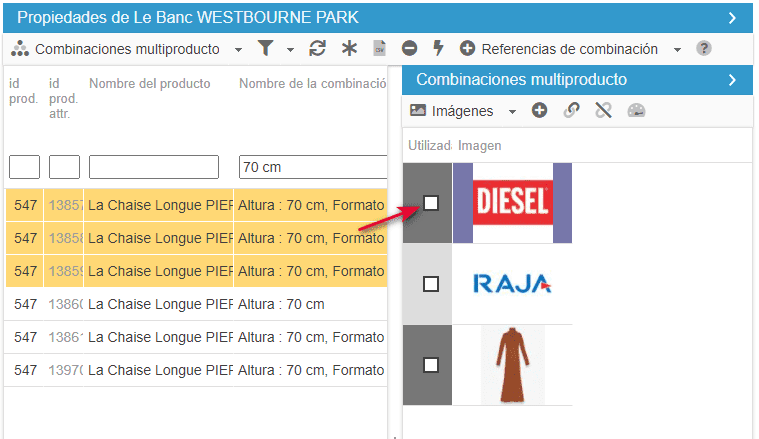Screen dimensions: 759x439
Task: Open the Combinaciones multiproducto dropdown arrow
Action: (x=238, y=49)
